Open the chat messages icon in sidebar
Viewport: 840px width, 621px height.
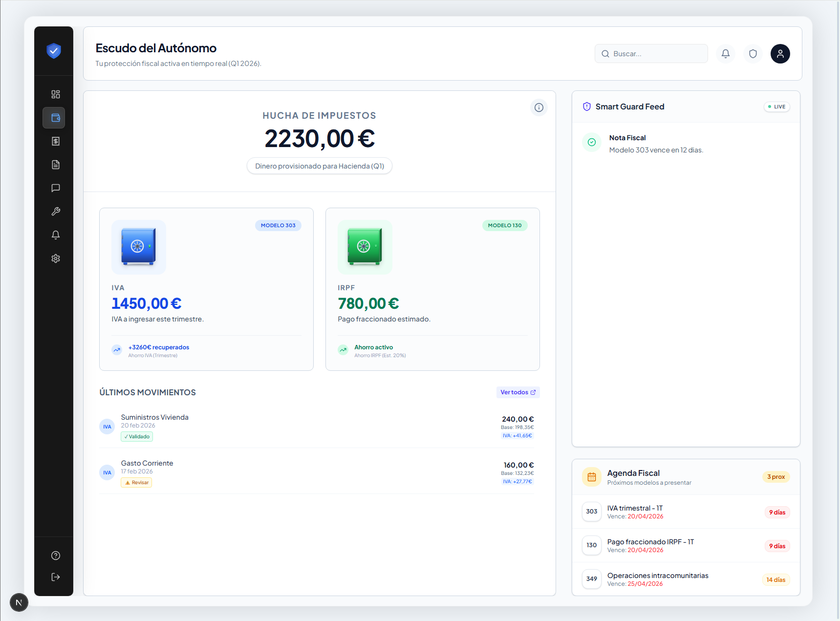pyautogui.click(x=56, y=188)
